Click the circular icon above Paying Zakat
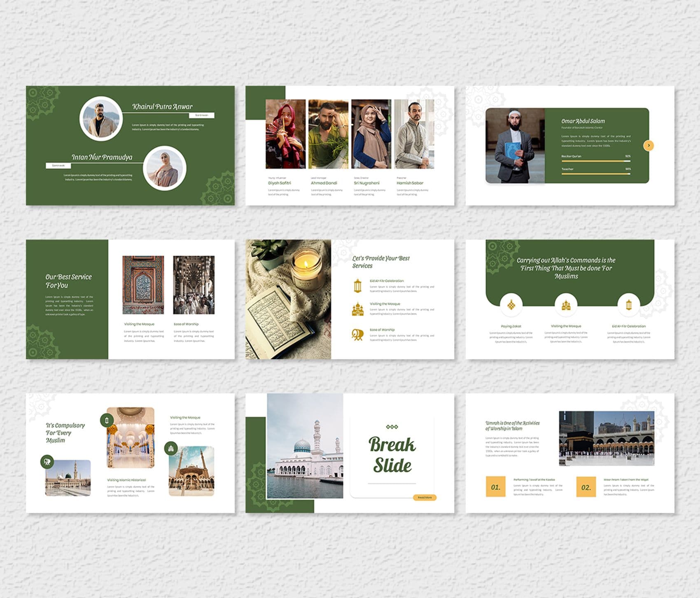The height and width of the screenshot is (598, 700). click(x=511, y=305)
